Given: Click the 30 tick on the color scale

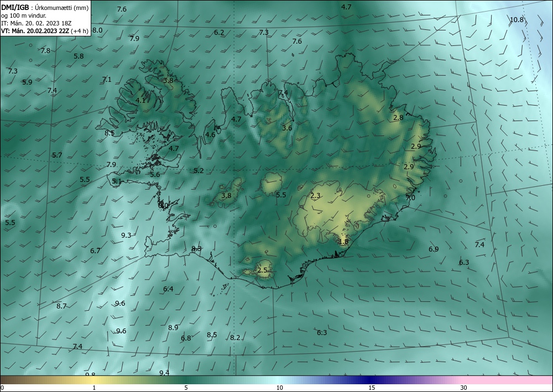Looking at the screenshot, I should coord(464,388).
